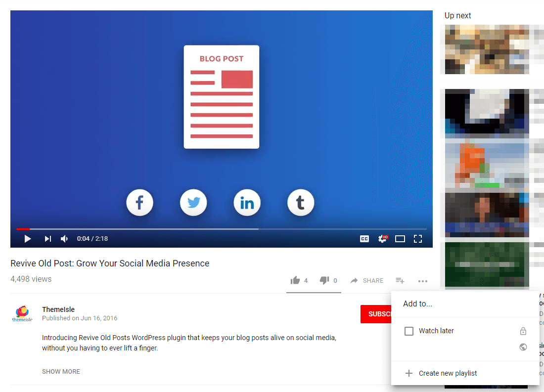Image resolution: width=544 pixels, height=392 pixels.
Task: Open the first Up next video thumbnail
Action: tap(487, 49)
